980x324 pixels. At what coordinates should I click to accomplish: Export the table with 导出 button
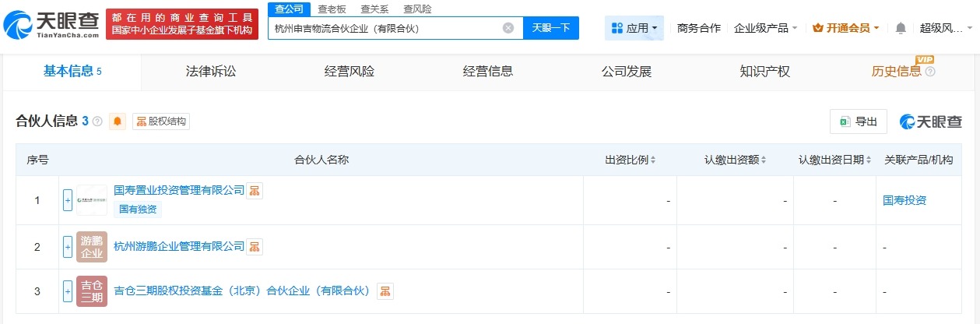[x=859, y=121]
